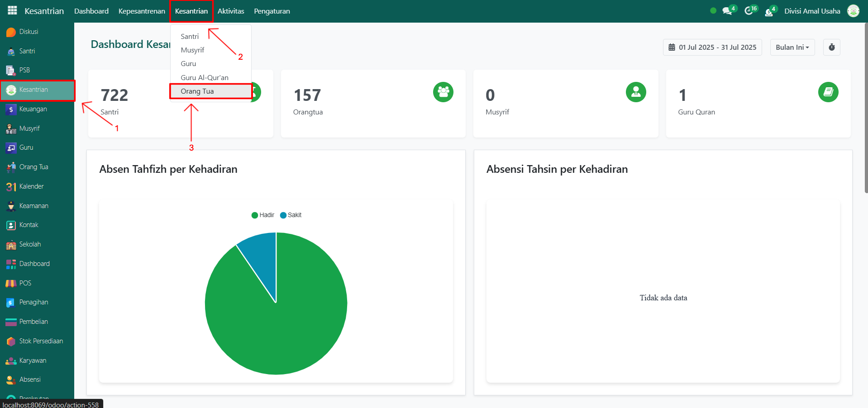The height and width of the screenshot is (408, 868).
Task: Open the Kalender app in sidebar
Action: click(31, 186)
